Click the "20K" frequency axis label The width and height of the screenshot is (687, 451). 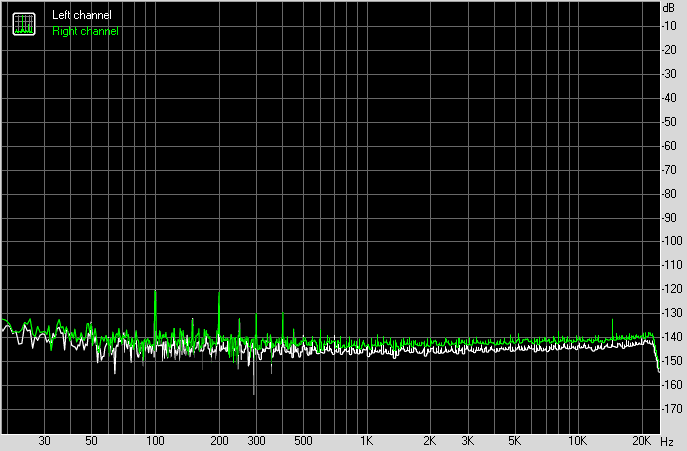(x=642, y=441)
